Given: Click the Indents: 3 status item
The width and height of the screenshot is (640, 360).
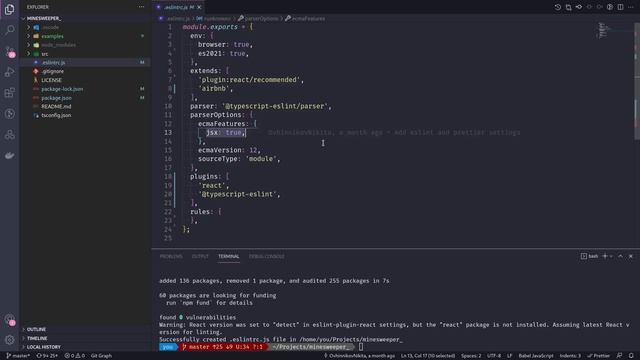Looking at the screenshot, I should [x=570, y=356].
